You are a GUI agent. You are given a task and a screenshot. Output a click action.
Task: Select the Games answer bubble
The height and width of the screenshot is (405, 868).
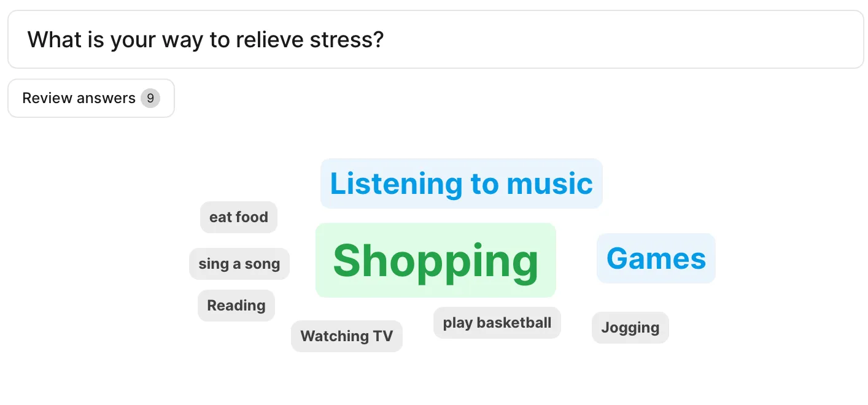point(656,258)
